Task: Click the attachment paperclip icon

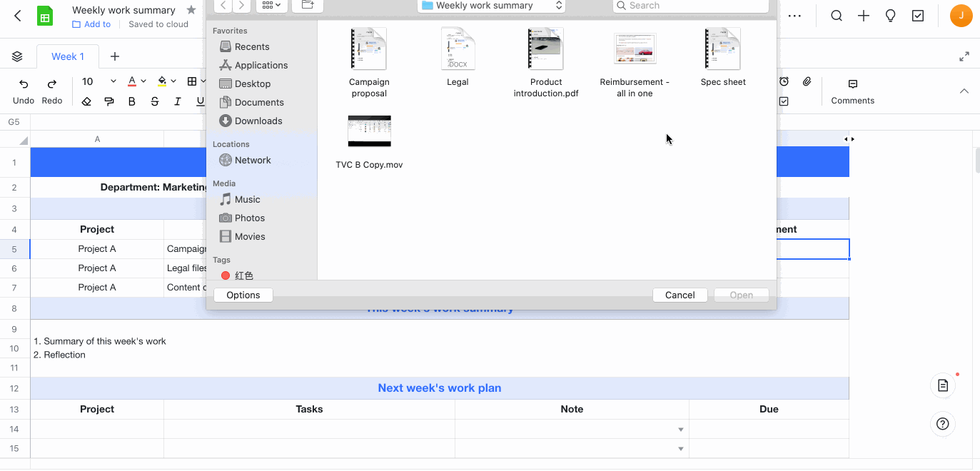Action: tap(807, 82)
